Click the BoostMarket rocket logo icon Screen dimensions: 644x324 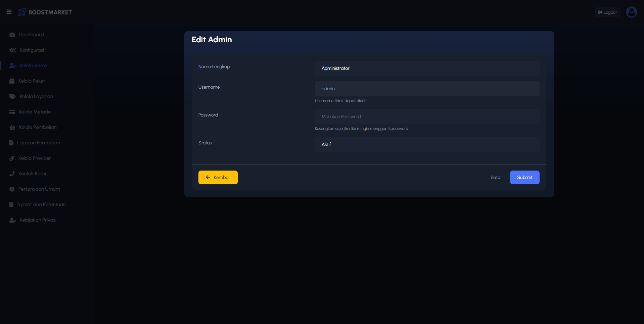[x=22, y=12]
